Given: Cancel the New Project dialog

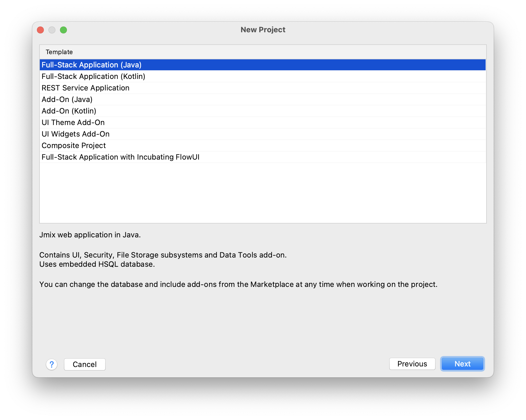Looking at the screenshot, I should coord(85,364).
